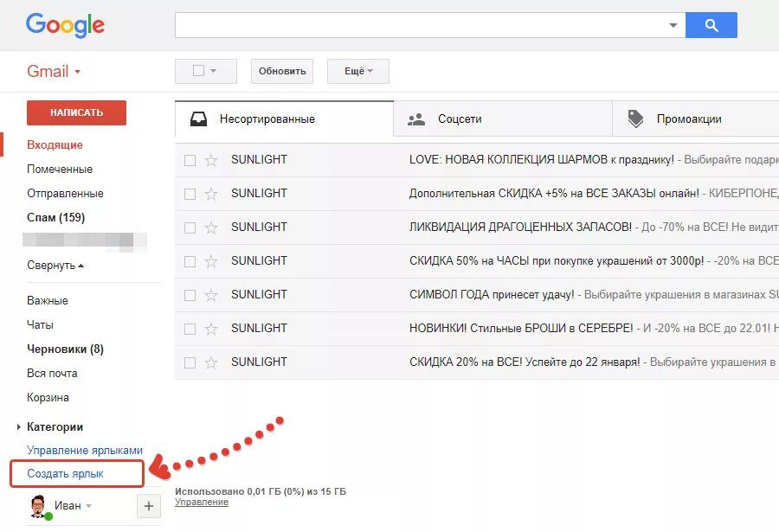The image size is (779, 532).
Task: Click the plus button to add contact
Action: pyautogui.click(x=149, y=506)
